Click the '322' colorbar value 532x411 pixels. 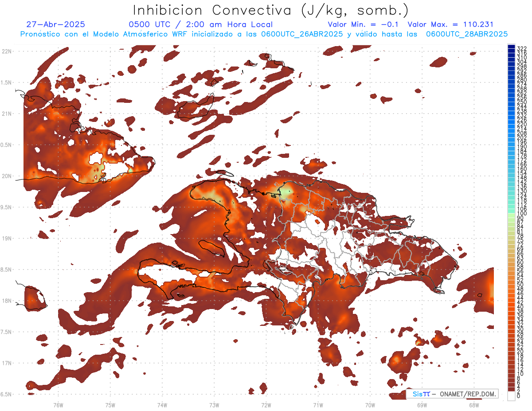[x=521, y=48]
